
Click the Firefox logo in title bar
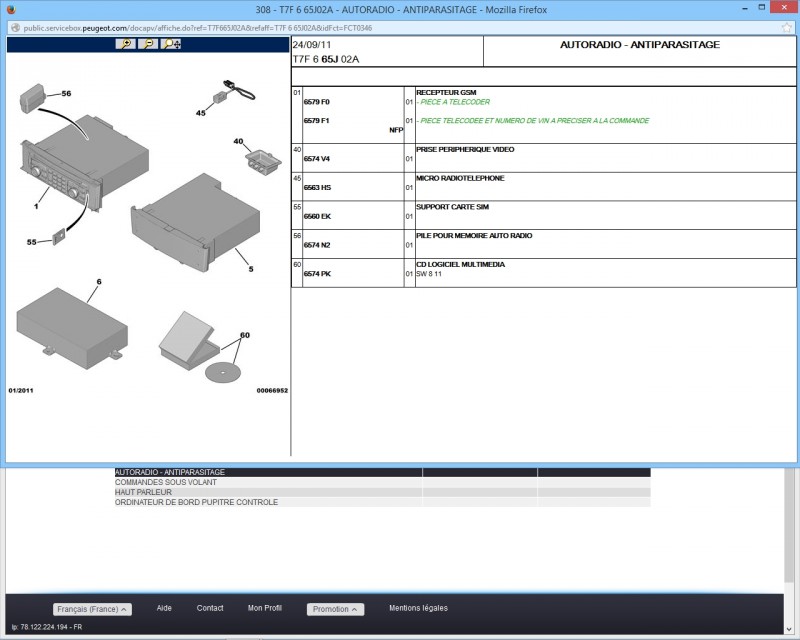click(13, 9)
